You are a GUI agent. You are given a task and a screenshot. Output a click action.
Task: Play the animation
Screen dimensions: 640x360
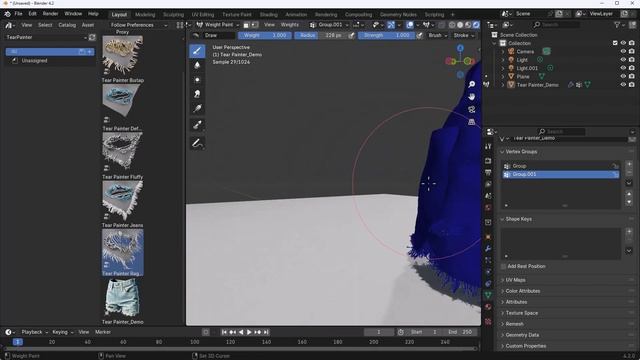[x=249, y=332]
